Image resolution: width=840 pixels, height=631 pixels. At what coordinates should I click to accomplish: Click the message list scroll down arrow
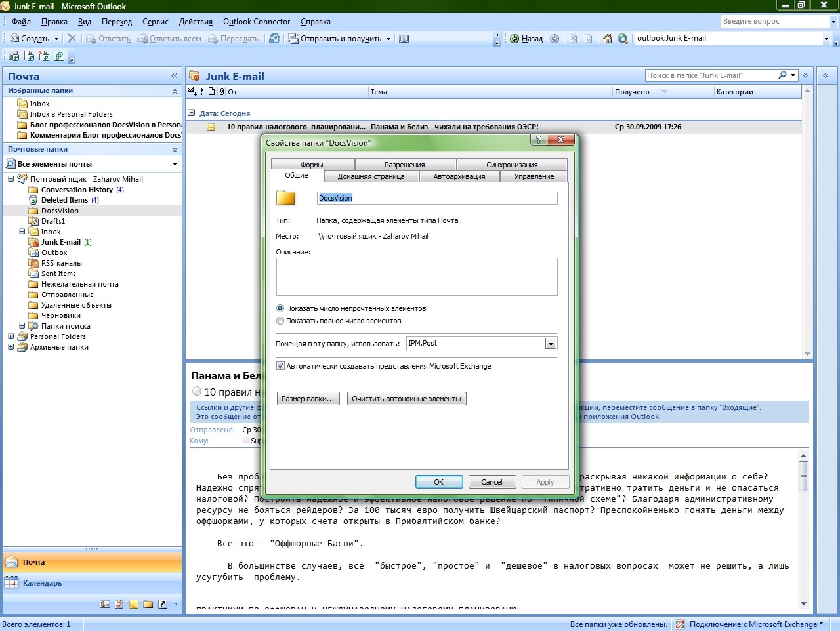(807, 354)
